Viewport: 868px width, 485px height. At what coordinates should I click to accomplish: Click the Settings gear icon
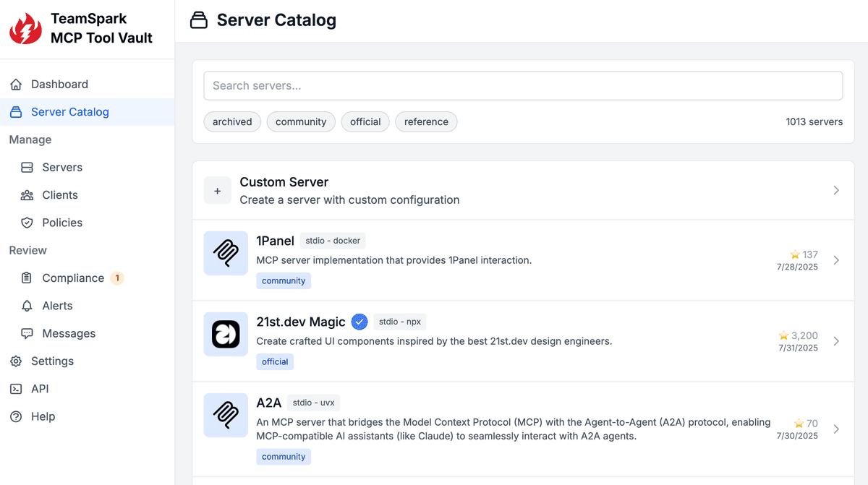[x=16, y=361]
